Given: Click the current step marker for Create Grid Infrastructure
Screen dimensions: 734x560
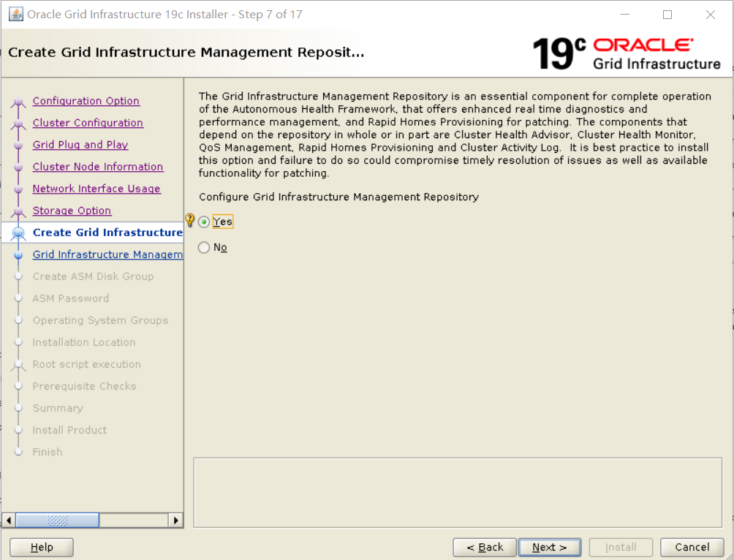Looking at the screenshot, I should click(18, 232).
